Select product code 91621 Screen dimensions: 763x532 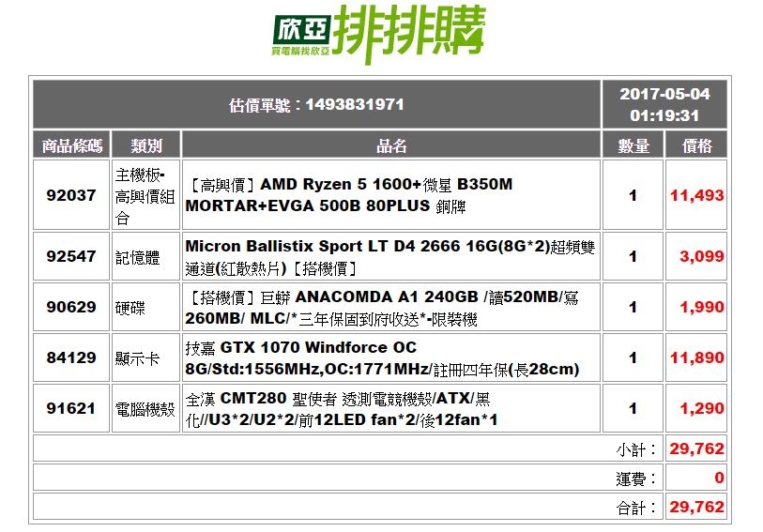(x=71, y=408)
